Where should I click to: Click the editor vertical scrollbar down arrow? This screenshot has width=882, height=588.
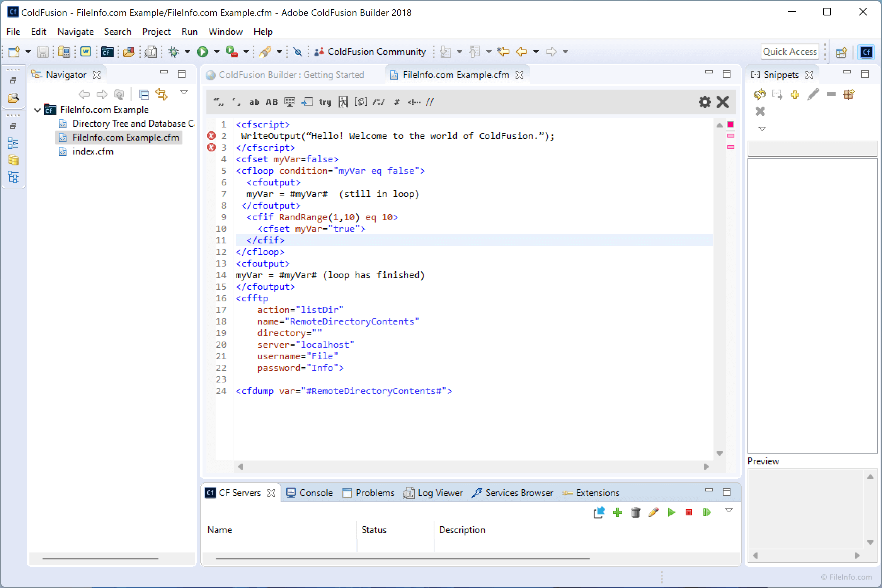click(x=720, y=454)
